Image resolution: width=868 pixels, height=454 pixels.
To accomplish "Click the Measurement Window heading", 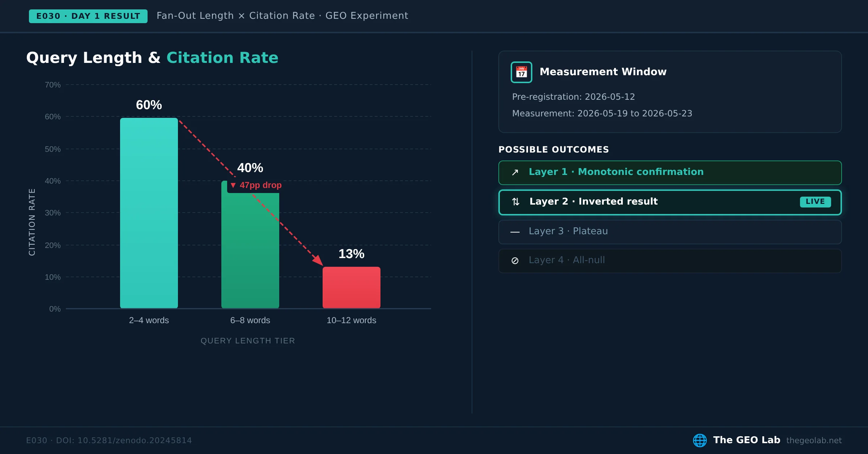I will [603, 72].
